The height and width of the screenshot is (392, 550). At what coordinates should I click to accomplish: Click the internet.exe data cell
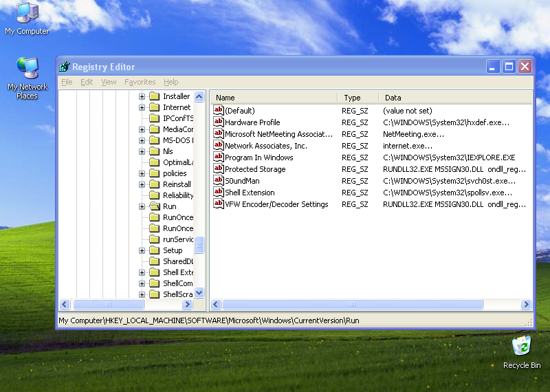coord(408,146)
